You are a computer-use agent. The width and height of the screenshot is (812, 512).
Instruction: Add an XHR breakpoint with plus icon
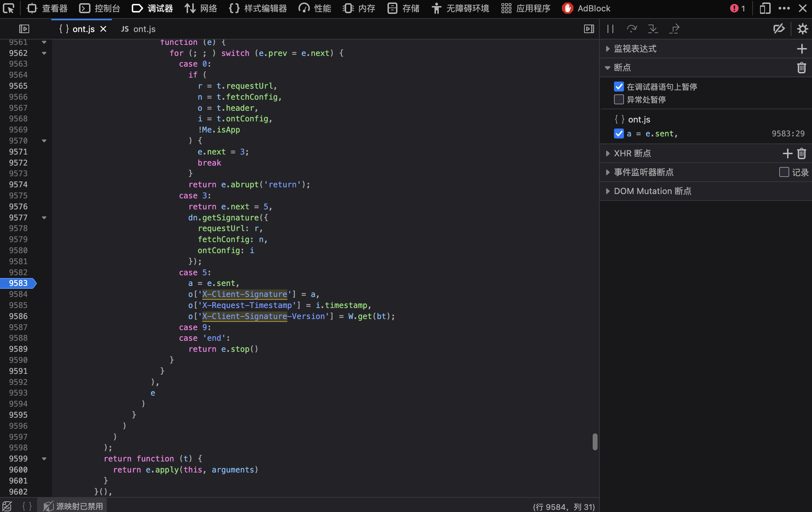(x=787, y=153)
